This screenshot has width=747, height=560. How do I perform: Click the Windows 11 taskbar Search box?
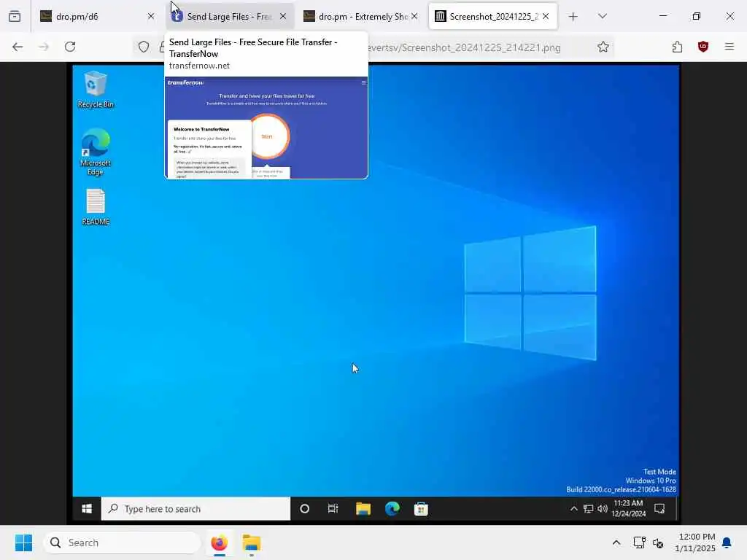(122, 542)
